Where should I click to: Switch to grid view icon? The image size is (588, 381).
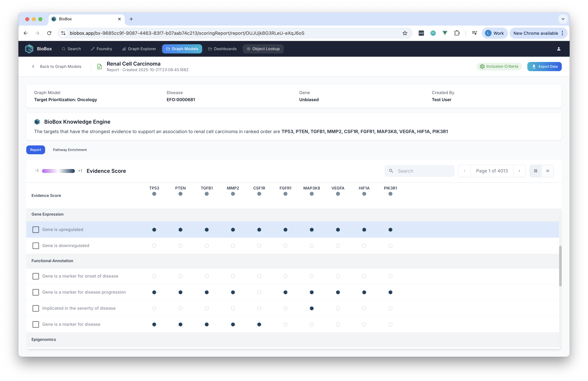click(535, 171)
